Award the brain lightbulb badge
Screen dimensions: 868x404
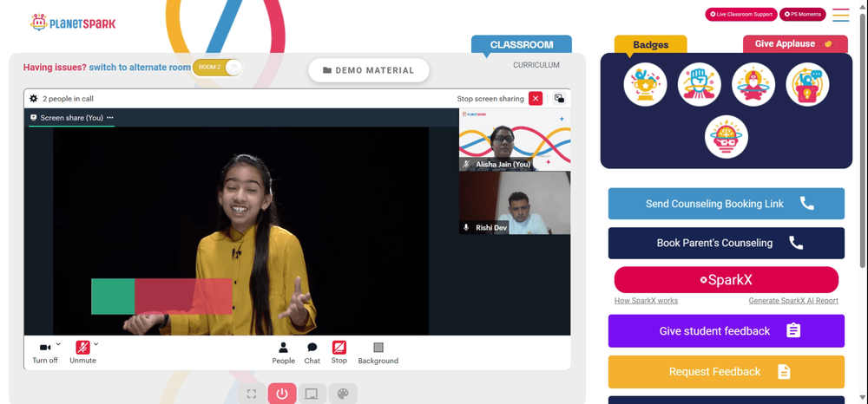(x=727, y=137)
